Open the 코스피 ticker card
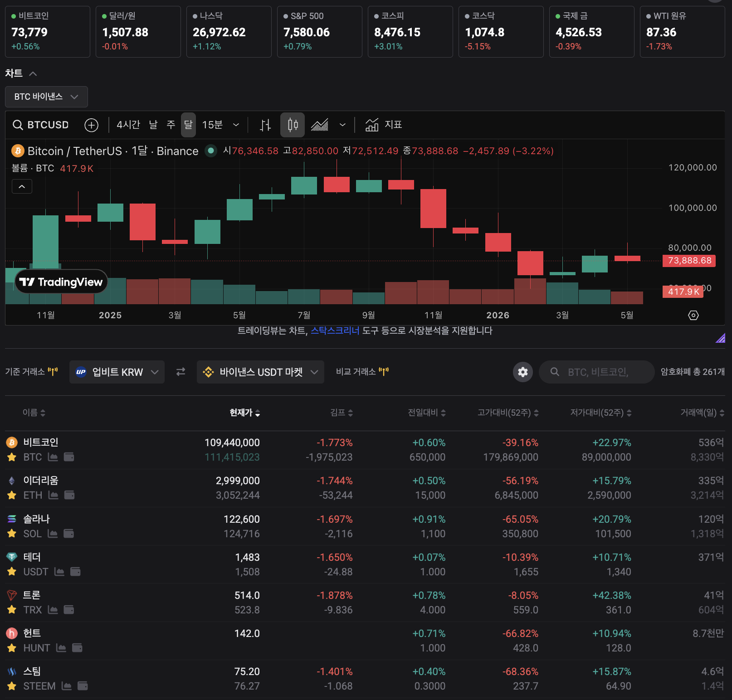 tap(410, 32)
